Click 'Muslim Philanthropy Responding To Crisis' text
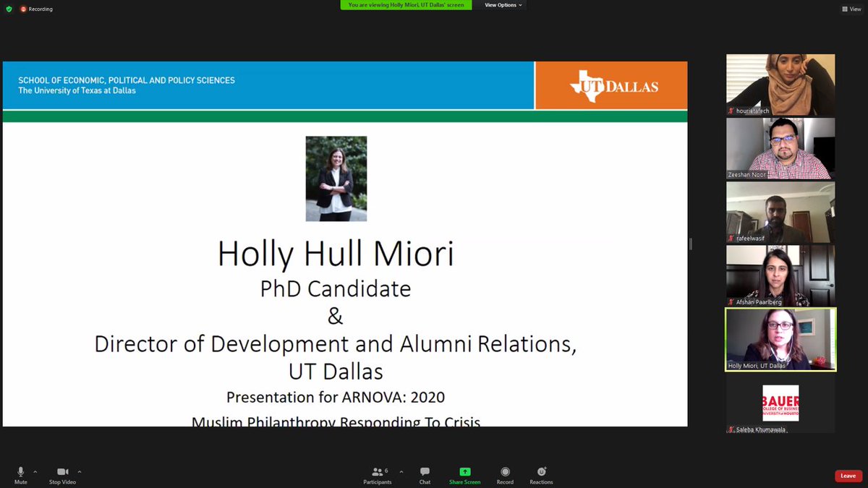 336,421
